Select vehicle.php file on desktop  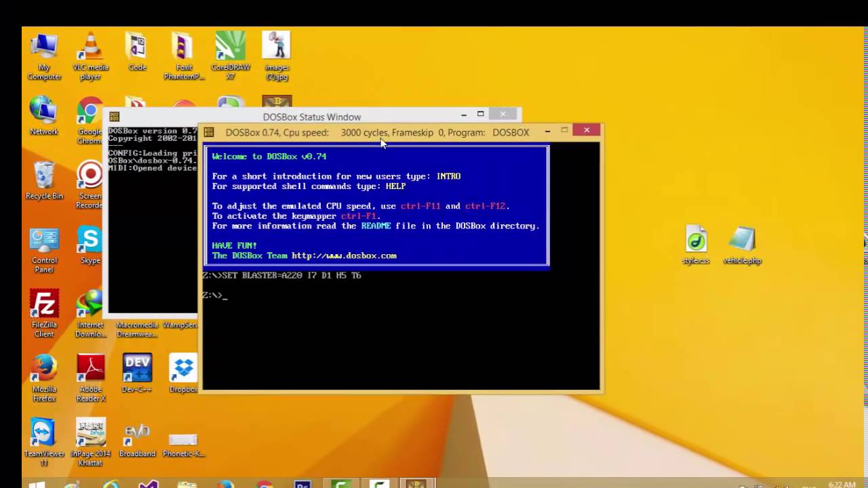coord(742,245)
